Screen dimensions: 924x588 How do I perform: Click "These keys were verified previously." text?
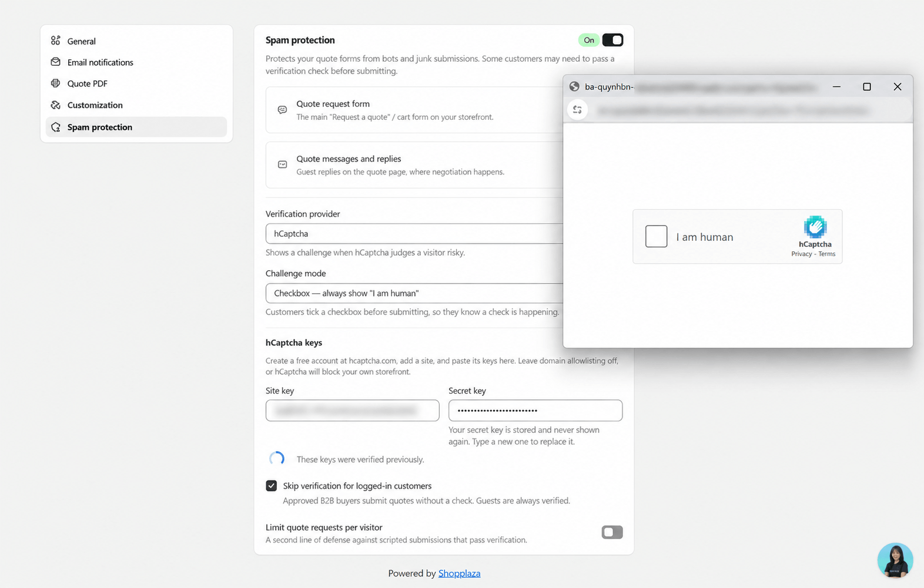pos(360,459)
